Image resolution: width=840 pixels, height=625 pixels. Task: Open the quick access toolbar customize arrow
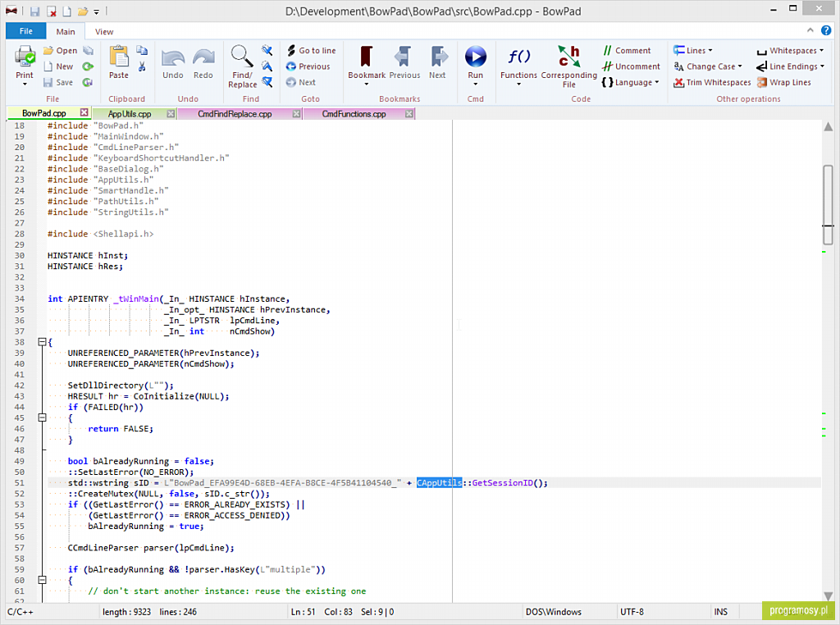pos(97,11)
